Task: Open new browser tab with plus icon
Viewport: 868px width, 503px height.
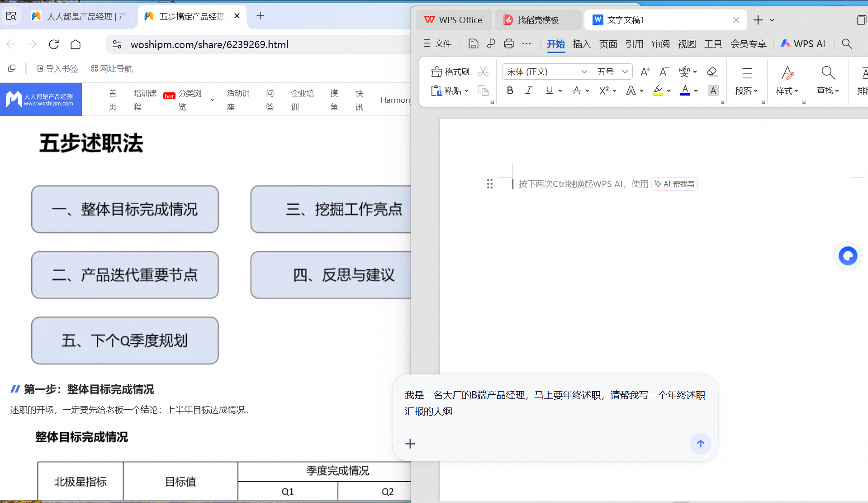Action: (260, 16)
